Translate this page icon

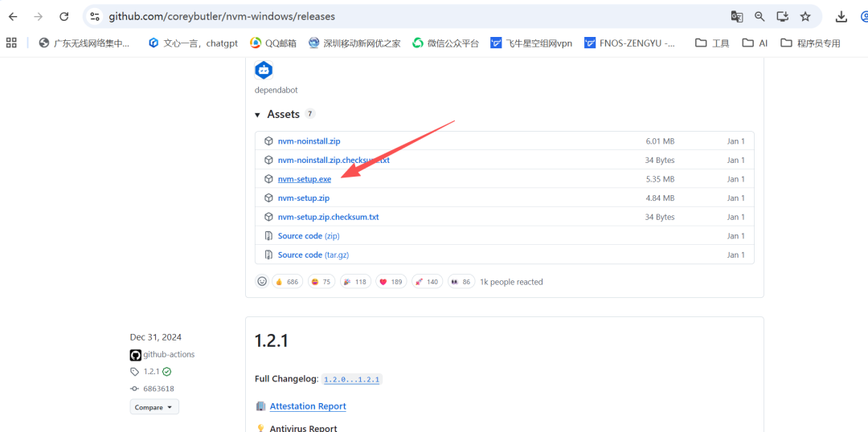736,17
